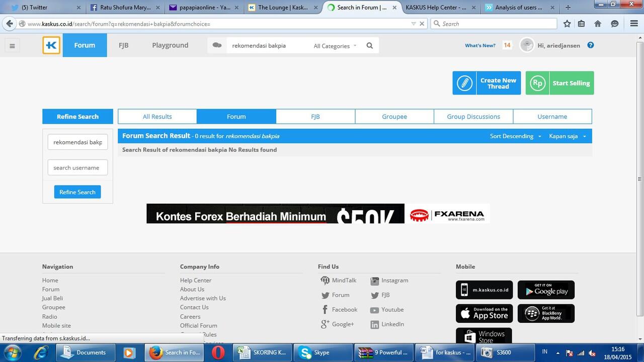
Task: Open the Firefox menu button
Action: (634, 24)
